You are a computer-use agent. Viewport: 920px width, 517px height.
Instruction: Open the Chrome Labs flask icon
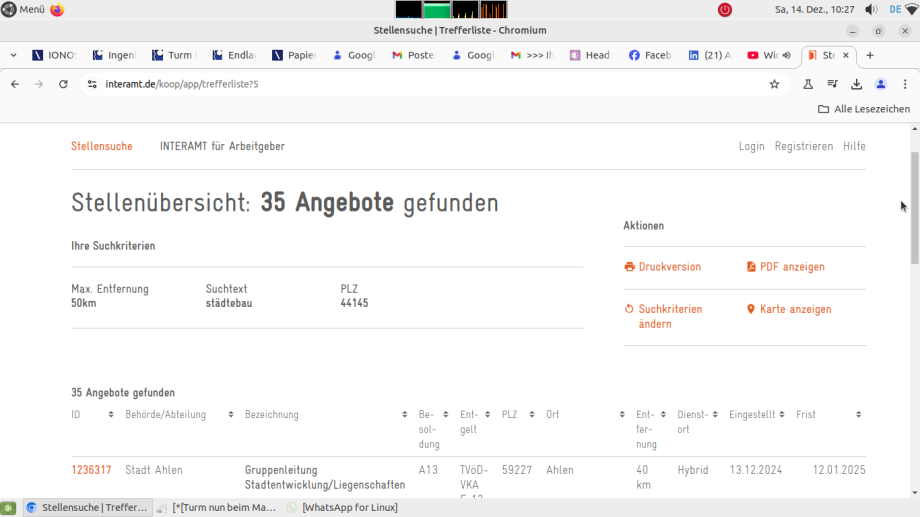point(808,84)
